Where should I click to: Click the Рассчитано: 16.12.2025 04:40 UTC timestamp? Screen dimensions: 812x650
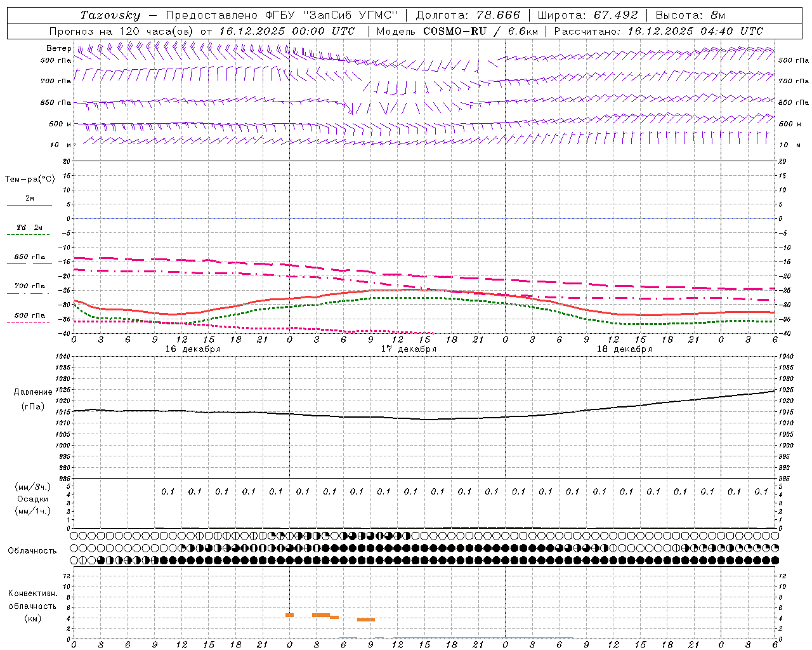[658, 31]
